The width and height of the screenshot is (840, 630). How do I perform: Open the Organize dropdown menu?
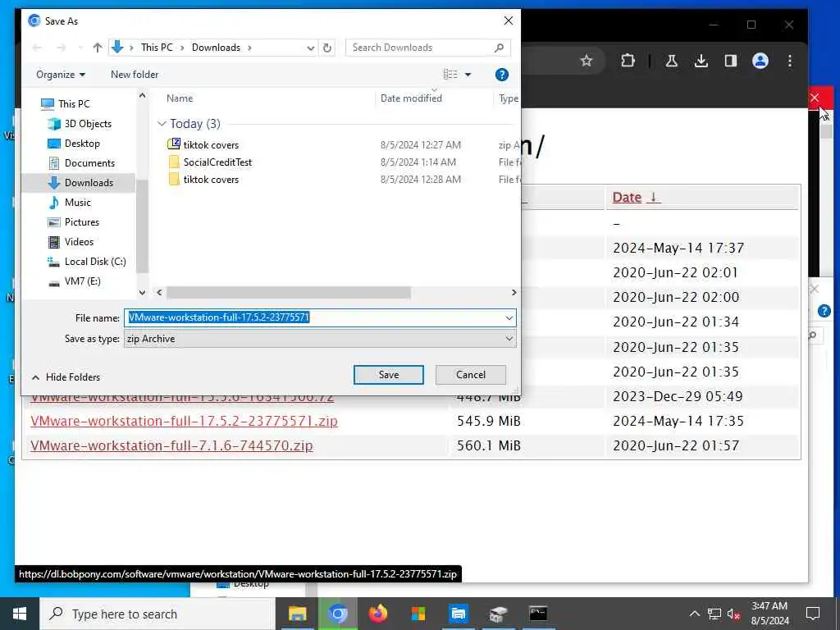(61, 75)
